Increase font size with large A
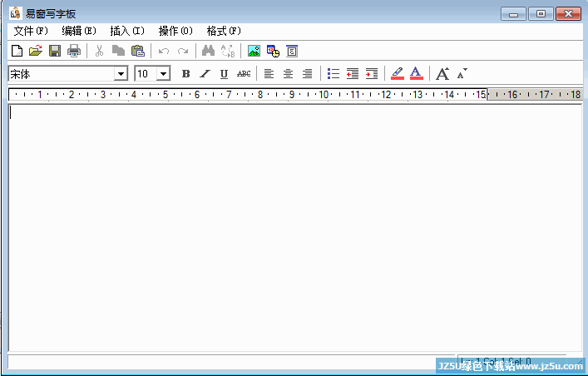The height and width of the screenshot is (376, 588). coord(442,73)
